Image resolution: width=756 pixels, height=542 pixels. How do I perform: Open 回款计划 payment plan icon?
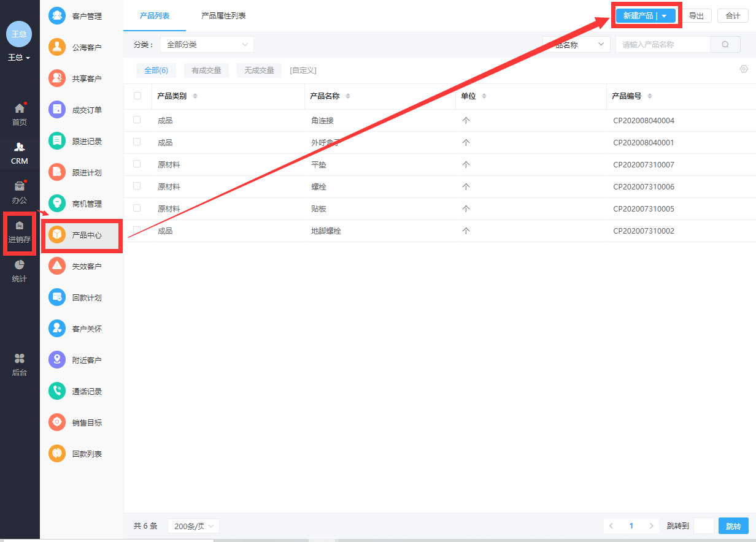tap(57, 297)
